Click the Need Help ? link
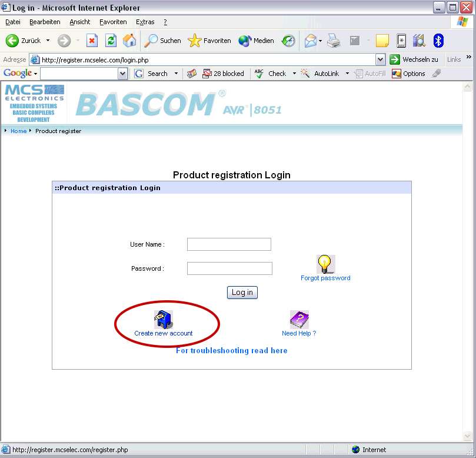476x458 pixels. pyautogui.click(x=299, y=333)
